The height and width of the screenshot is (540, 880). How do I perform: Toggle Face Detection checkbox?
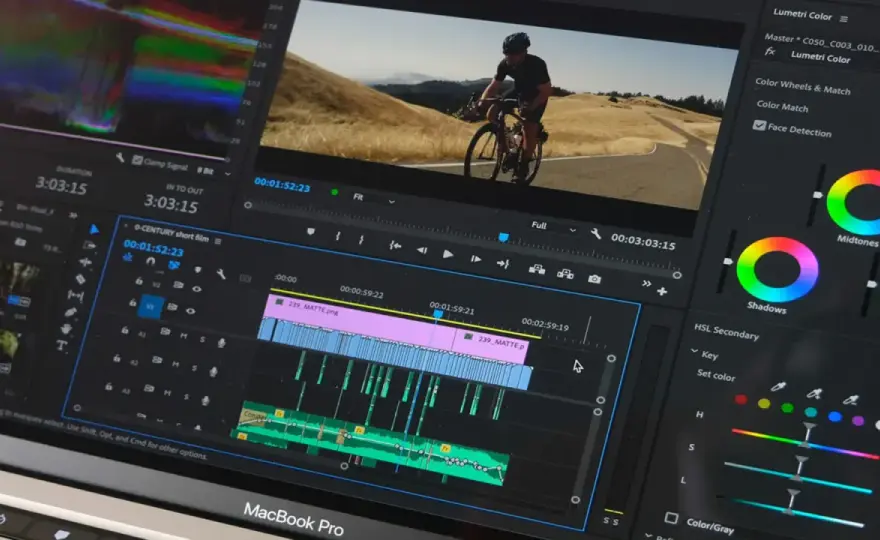pyautogui.click(x=759, y=125)
